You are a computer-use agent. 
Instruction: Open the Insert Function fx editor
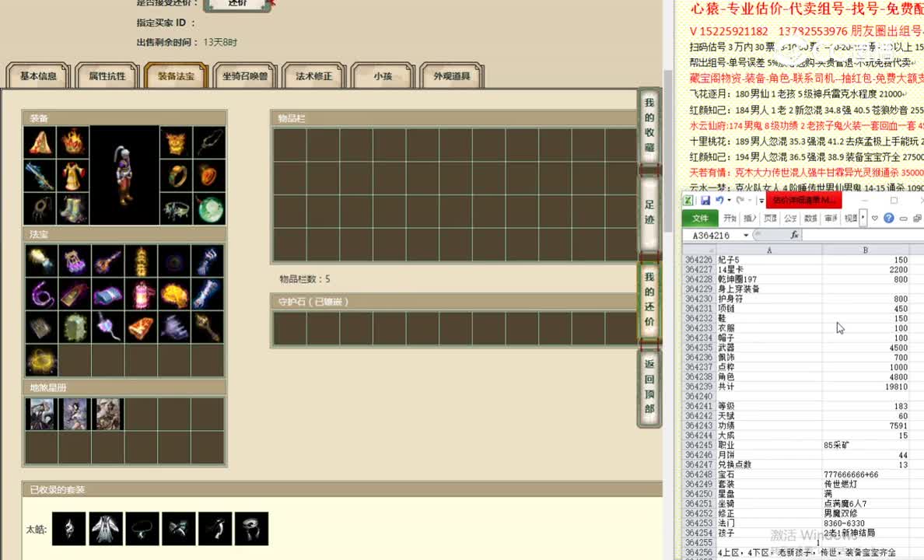click(796, 235)
